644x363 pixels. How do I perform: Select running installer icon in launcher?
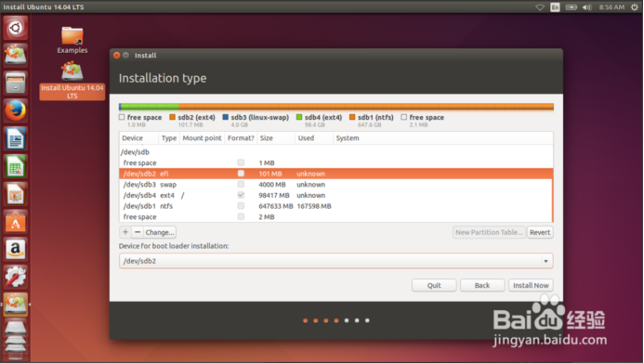(x=16, y=305)
